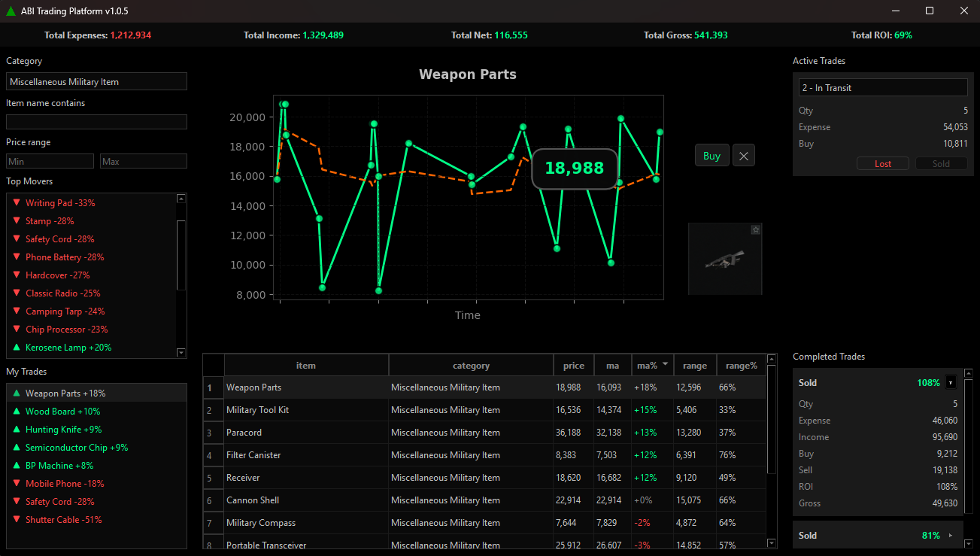Open the '2 - In Transit' trades dropdown
The image size is (980, 556).
(x=882, y=87)
